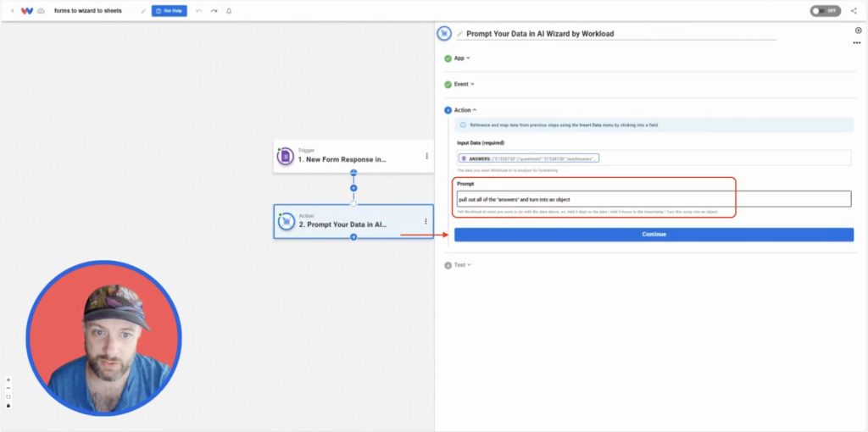Click the share icon in the top right

click(x=854, y=10)
